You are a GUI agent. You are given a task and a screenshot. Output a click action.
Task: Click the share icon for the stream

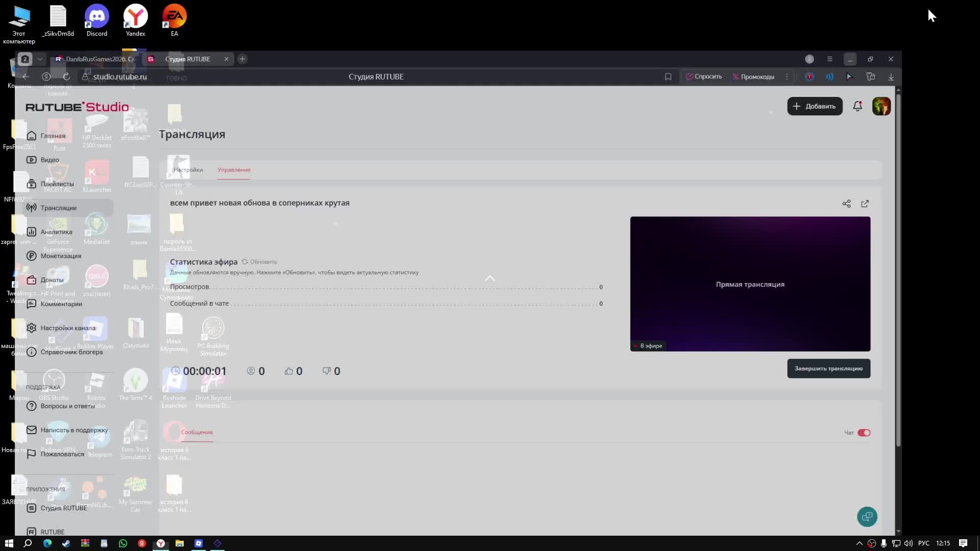(x=846, y=204)
